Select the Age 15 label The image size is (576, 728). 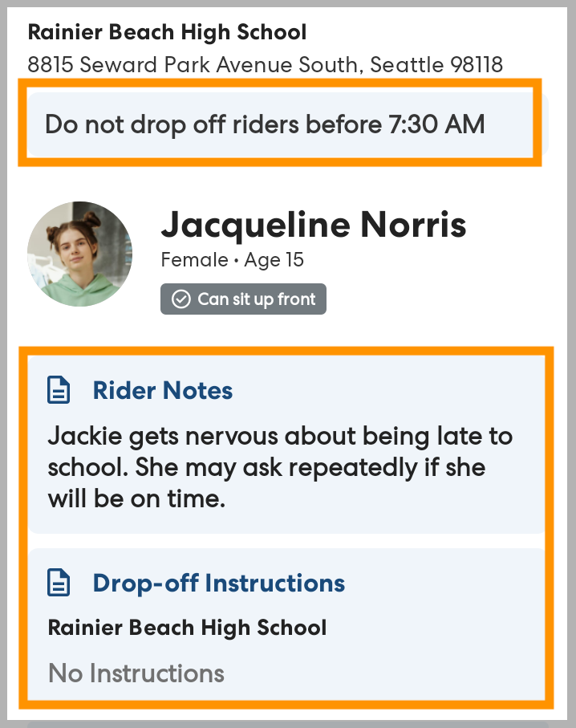[274, 260]
